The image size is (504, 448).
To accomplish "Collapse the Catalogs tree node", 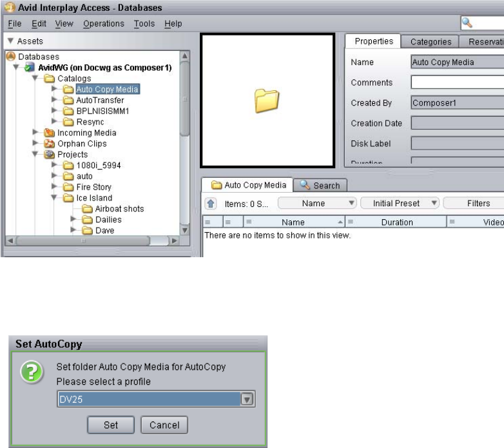I will pos(35,78).
